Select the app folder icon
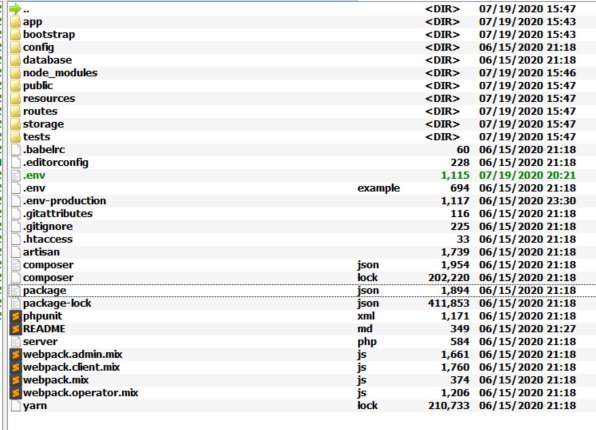The image size is (596, 430). pos(15,22)
